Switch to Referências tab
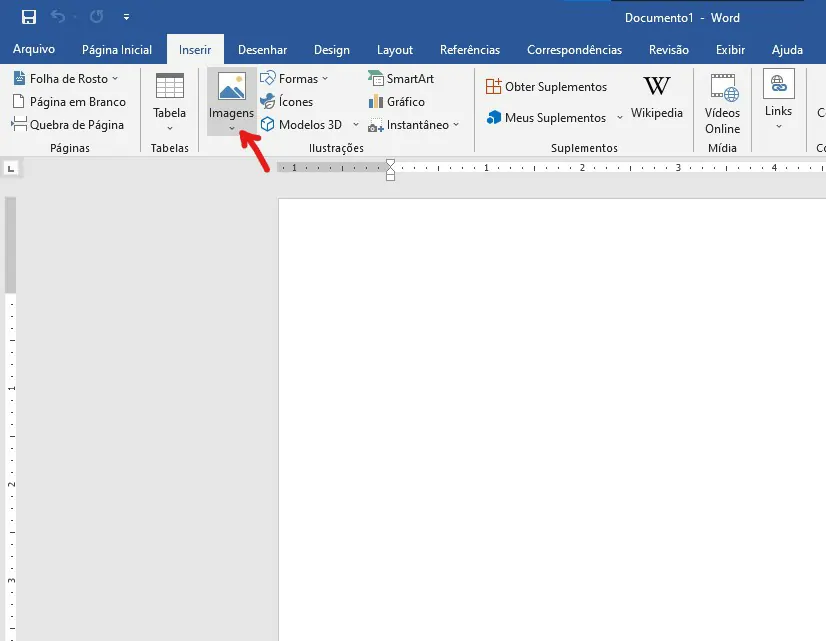 click(470, 50)
